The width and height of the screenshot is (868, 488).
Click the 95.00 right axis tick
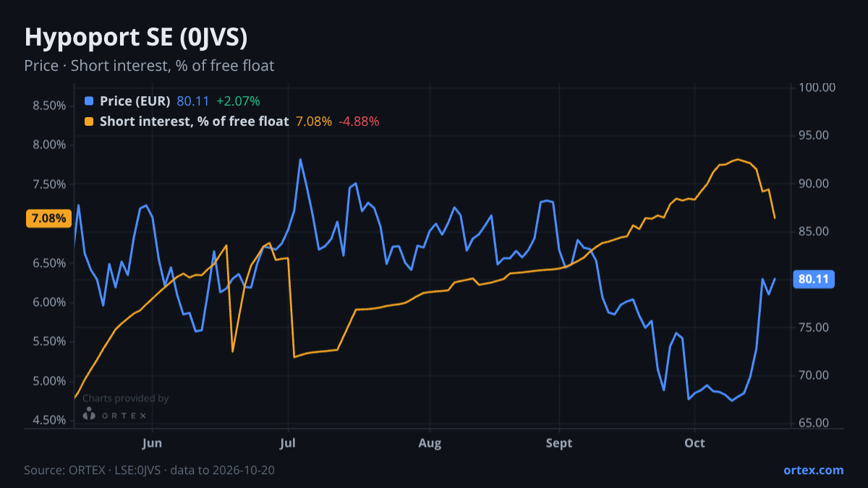tap(814, 136)
